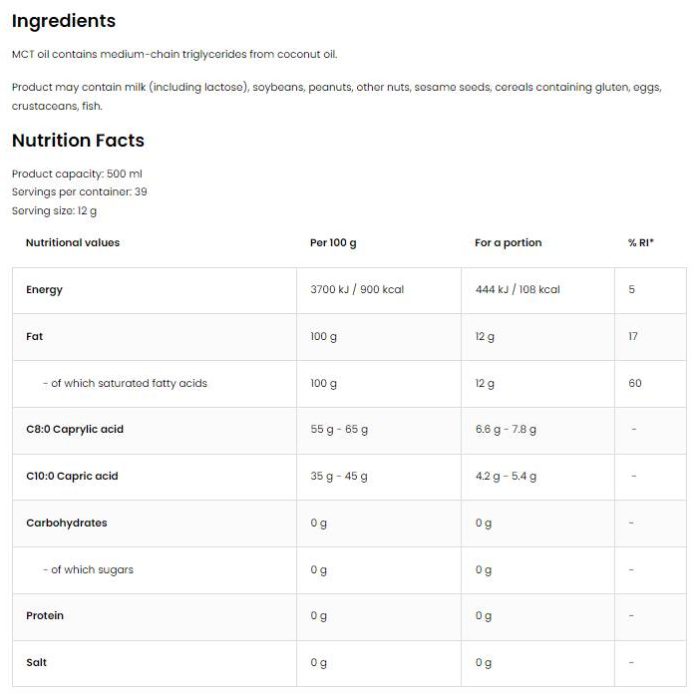700x700 pixels.
Task: Click the 35 g - 45 g Capric acid cell
Action: [339, 476]
